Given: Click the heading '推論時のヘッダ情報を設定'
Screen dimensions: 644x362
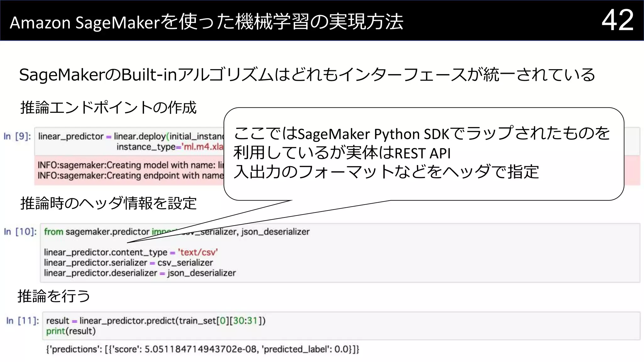Looking at the screenshot, I should pyautogui.click(x=108, y=203).
